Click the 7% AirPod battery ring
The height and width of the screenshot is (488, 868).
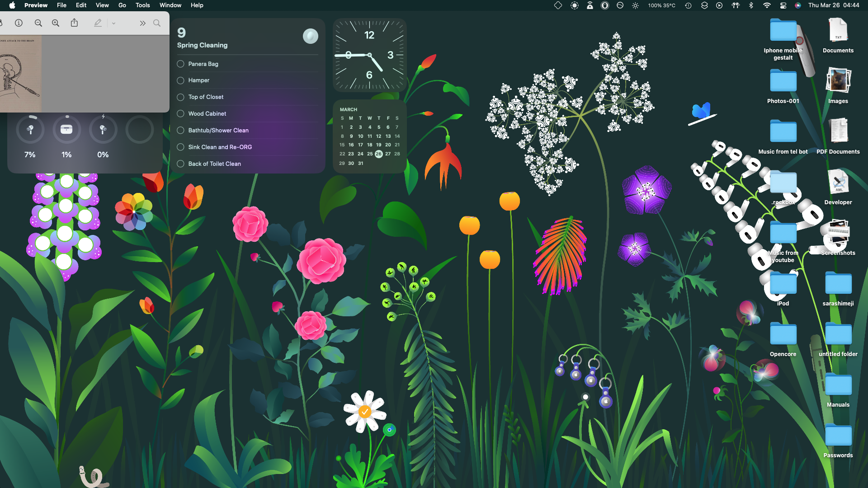[30, 130]
